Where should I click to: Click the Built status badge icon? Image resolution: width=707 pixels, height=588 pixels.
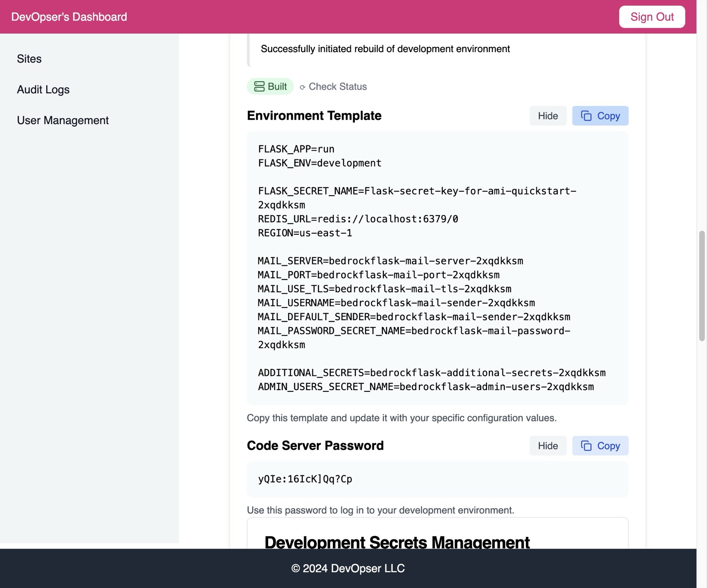click(259, 87)
